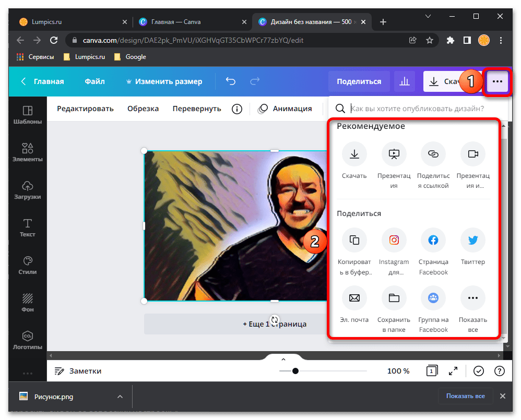
Task: Open the analytics bar chart button
Action: click(x=404, y=81)
